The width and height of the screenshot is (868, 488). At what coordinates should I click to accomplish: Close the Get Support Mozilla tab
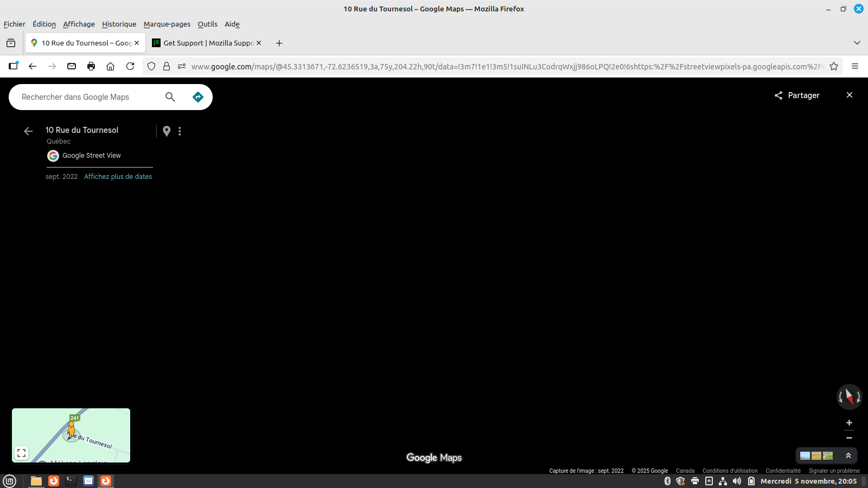259,43
